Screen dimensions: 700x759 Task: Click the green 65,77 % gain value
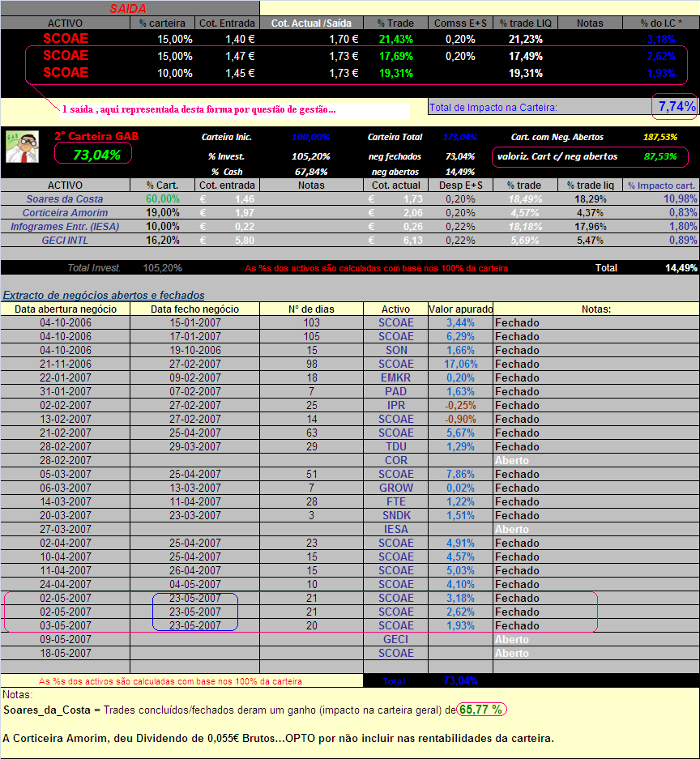point(481,710)
